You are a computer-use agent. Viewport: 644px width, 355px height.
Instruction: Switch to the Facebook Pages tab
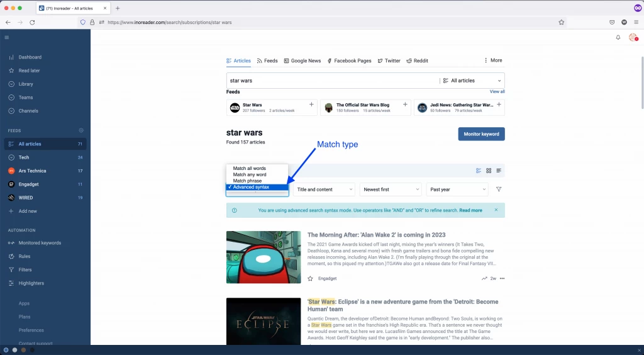click(349, 61)
